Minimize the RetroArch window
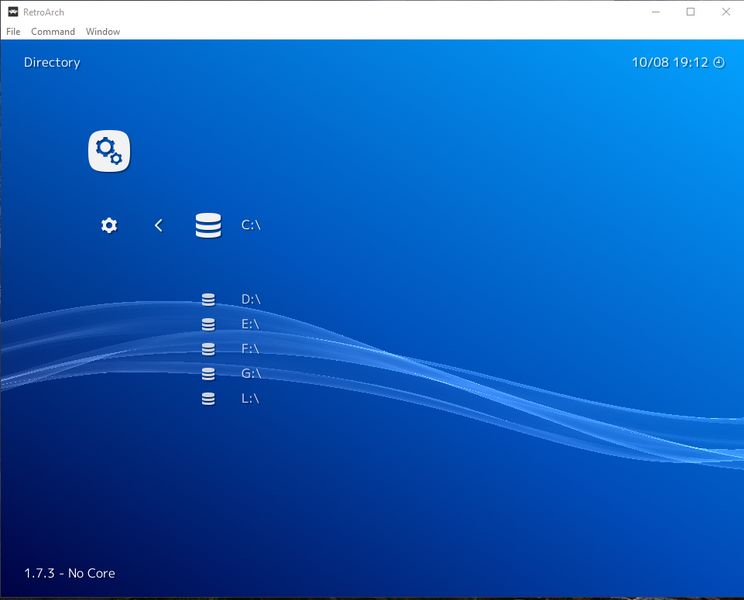Image resolution: width=744 pixels, height=600 pixels. (x=655, y=12)
